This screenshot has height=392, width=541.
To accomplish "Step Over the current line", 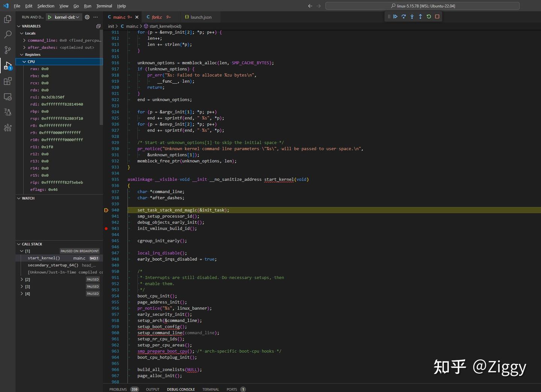I will tap(403, 17).
